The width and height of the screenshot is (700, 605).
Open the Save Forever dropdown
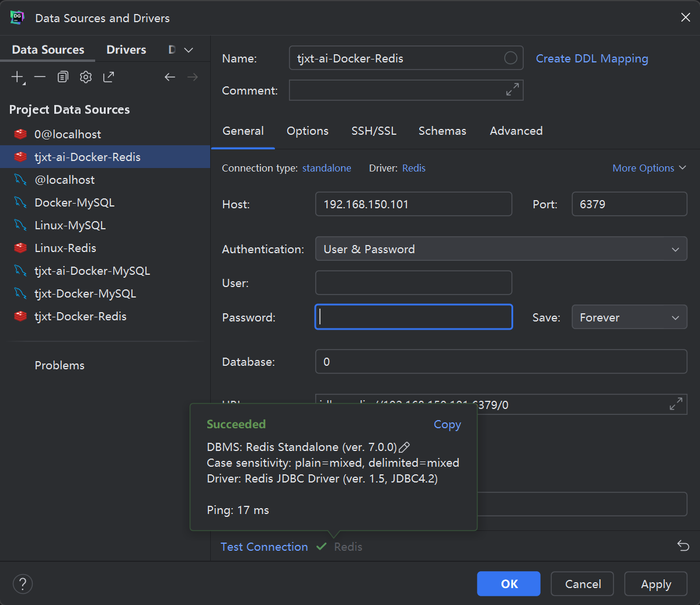coord(629,317)
